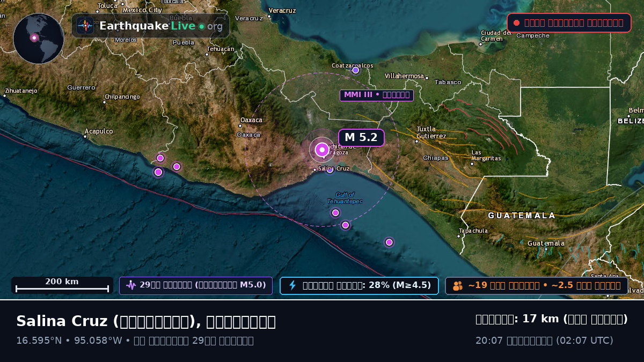Click the MMI III intensity label
Screen dimensions: 644x362
pyautogui.click(x=377, y=95)
